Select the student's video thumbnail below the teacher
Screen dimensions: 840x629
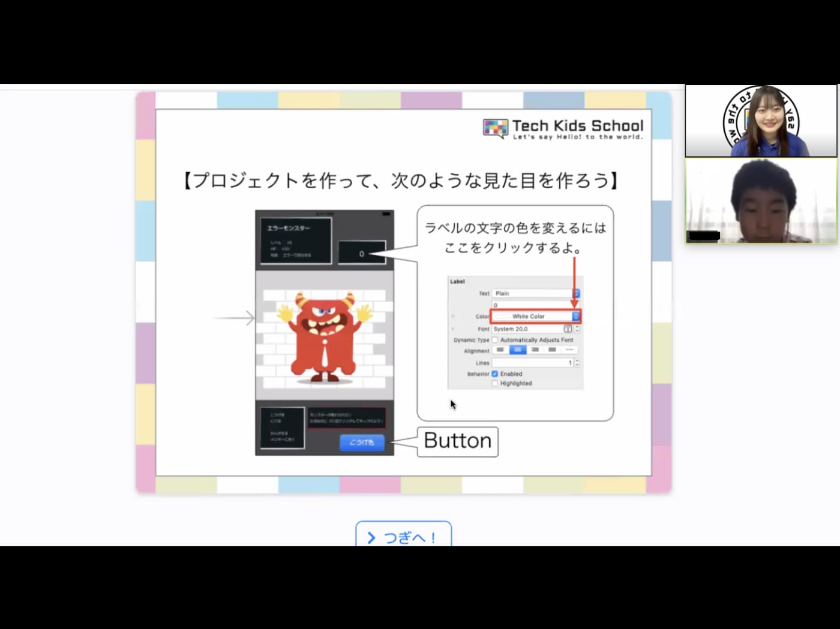point(761,200)
